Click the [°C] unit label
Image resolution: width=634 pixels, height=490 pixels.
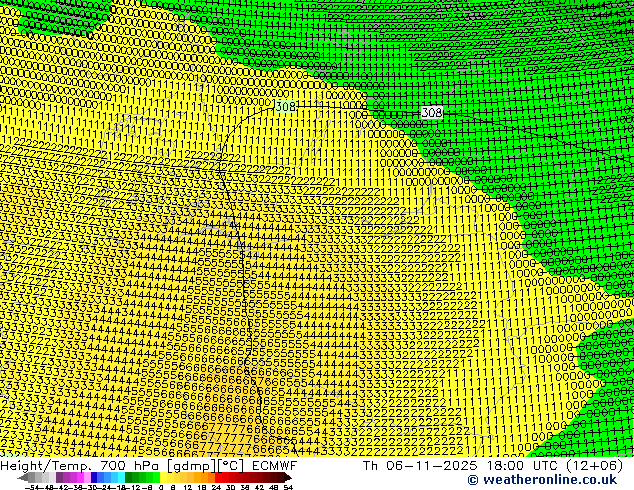tap(231, 466)
